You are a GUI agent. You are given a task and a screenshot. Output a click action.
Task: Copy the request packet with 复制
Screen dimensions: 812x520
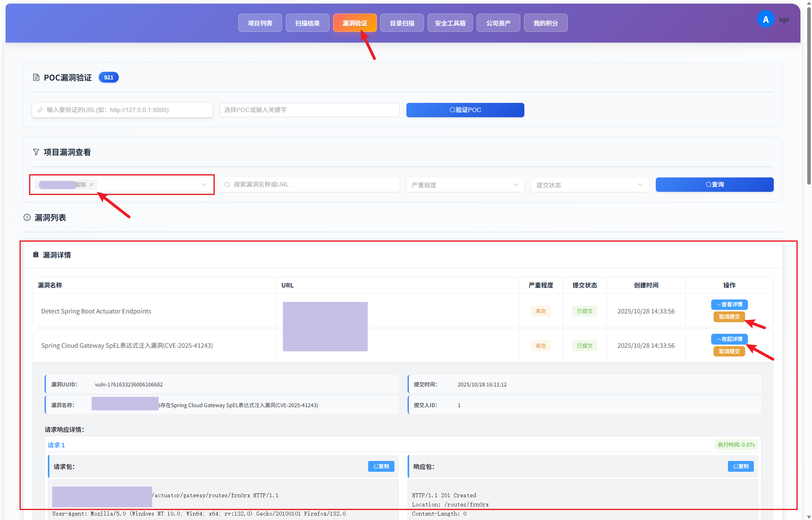pyautogui.click(x=381, y=466)
